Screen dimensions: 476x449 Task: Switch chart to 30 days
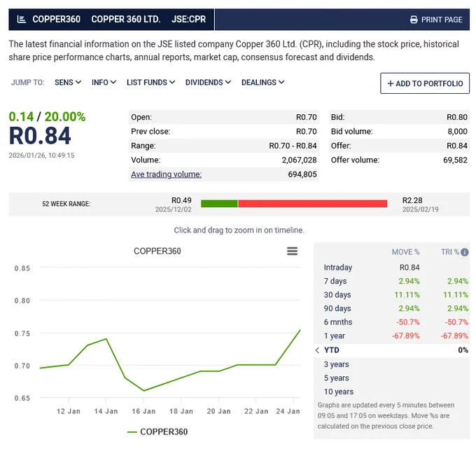[391, 295]
